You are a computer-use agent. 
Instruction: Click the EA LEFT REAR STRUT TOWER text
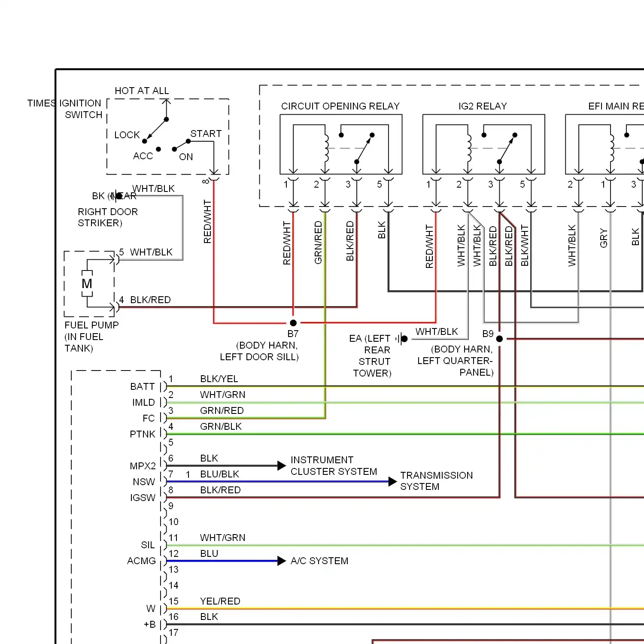click(x=371, y=356)
